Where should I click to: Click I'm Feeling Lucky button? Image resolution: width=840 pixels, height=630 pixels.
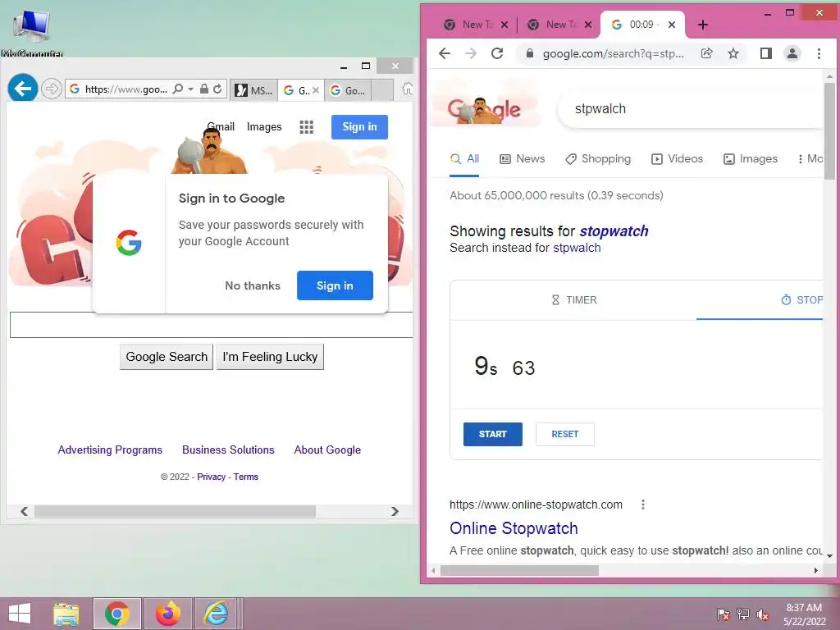click(x=270, y=357)
